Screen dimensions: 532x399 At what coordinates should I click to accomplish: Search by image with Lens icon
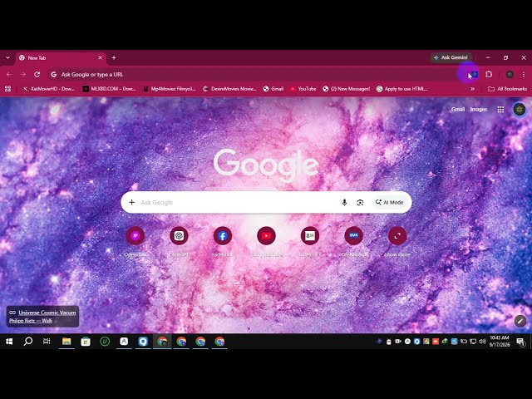[x=360, y=202]
